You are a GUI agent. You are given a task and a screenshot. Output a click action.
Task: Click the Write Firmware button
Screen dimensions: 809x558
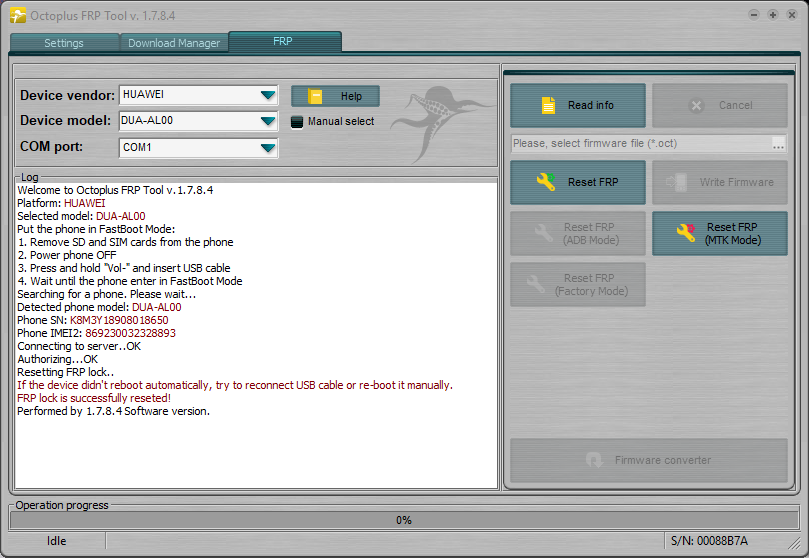(x=720, y=183)
